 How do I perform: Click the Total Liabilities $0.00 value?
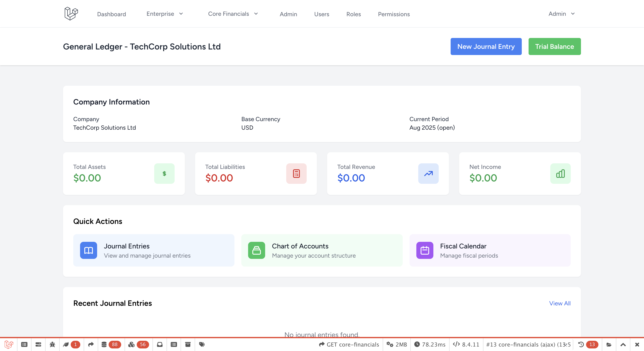[x=219, y=178]
